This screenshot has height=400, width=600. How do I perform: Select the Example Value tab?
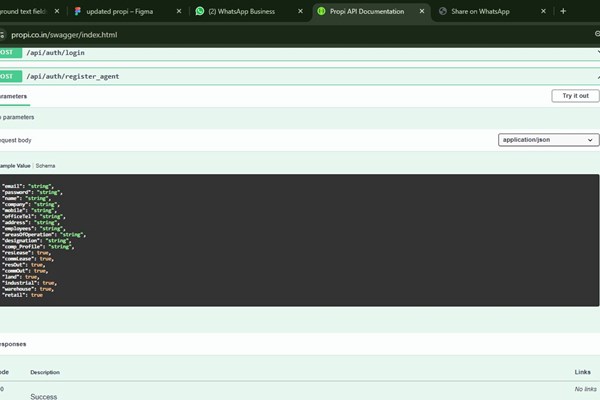point(14,165)
